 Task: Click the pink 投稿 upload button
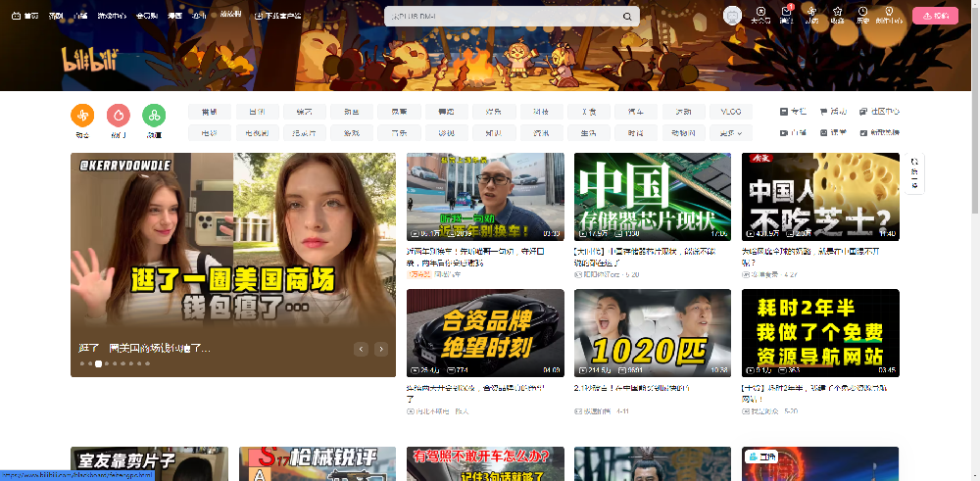(935, 16)
